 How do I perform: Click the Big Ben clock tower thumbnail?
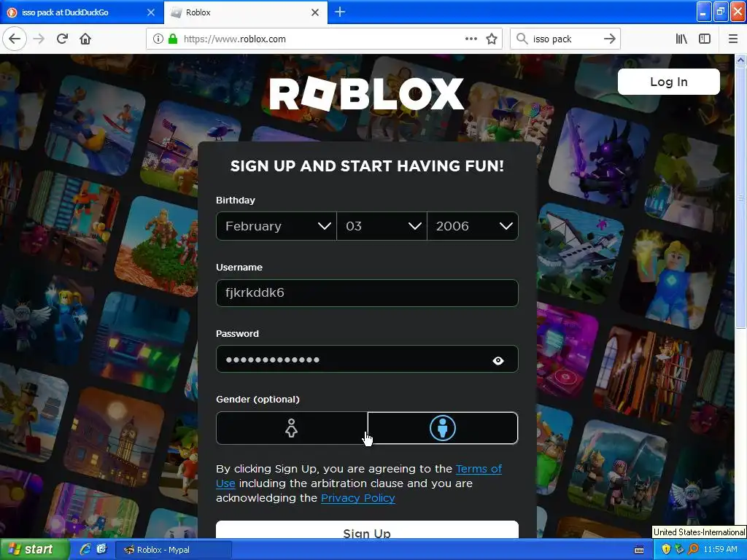[x=115, y=437]
